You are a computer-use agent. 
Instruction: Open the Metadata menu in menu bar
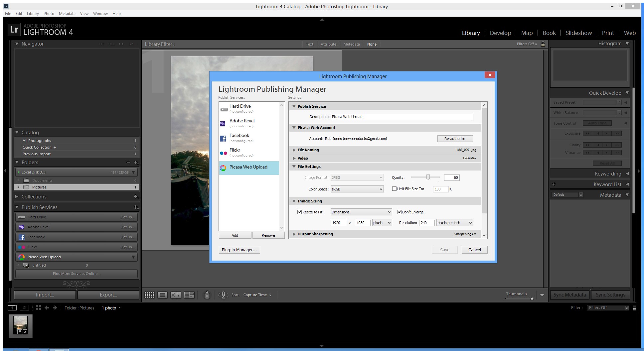coord(67,14)
